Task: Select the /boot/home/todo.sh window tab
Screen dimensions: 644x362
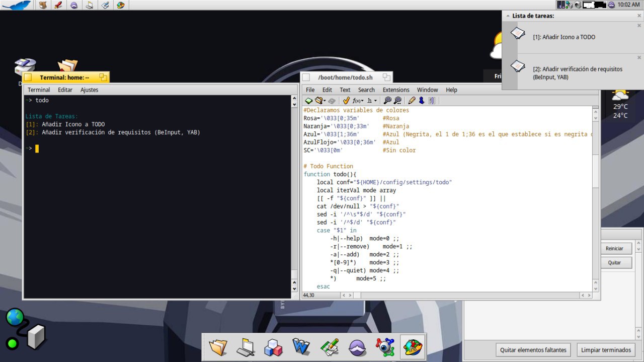Action: (x=345, y=78)
